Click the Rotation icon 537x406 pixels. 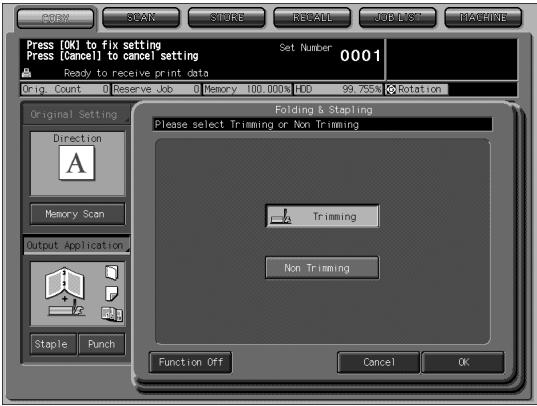pos(391,89)
